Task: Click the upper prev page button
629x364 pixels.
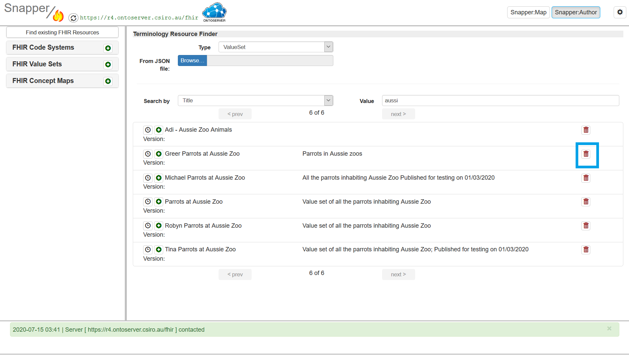Action: tap(235, 114)
